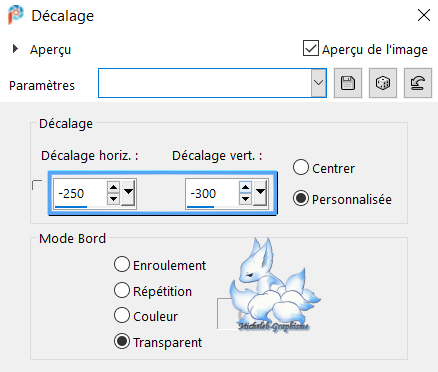This screenshot has height=372, width=438.
Task: Click the save preset floppy disk icon
Action: coord(348,83)
